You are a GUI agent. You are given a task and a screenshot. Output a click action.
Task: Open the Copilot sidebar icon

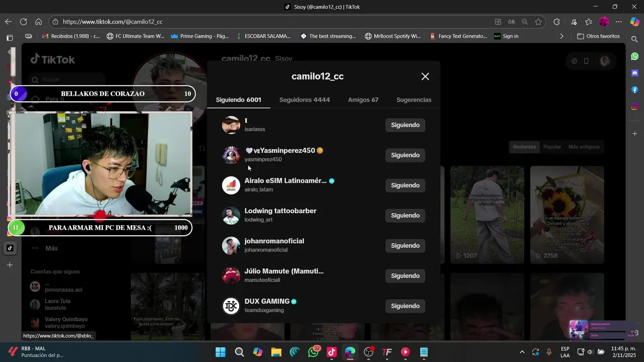click(x=635, y=22)
